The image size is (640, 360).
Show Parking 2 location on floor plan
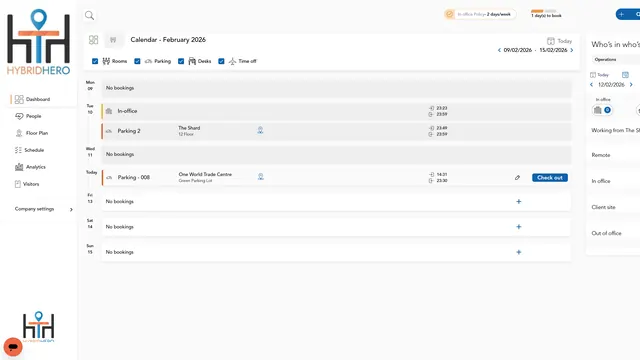point(260,131)
